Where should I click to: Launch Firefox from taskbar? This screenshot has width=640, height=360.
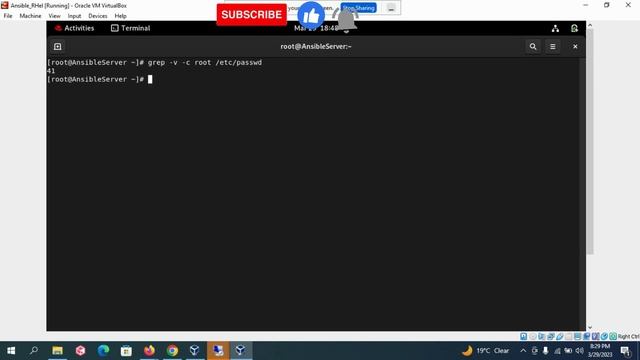click(x=149, y=351)
